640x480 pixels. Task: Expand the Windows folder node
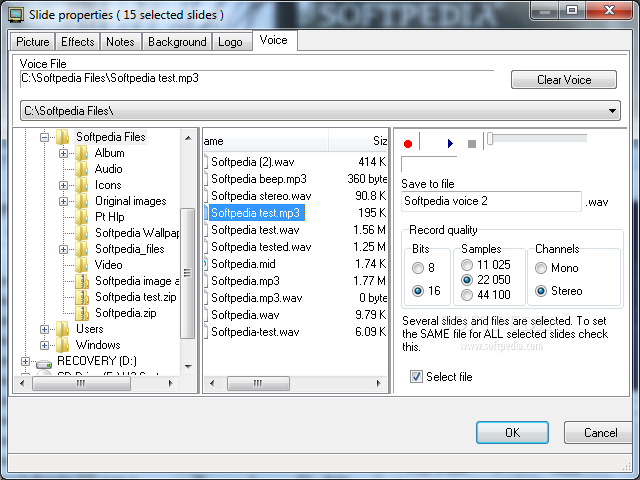tap(44, 345)
